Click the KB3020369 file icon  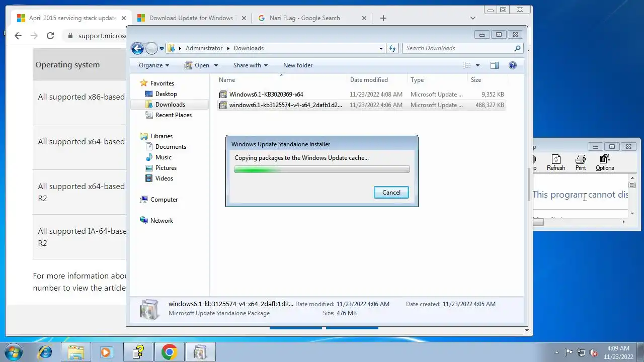(223, 95)
